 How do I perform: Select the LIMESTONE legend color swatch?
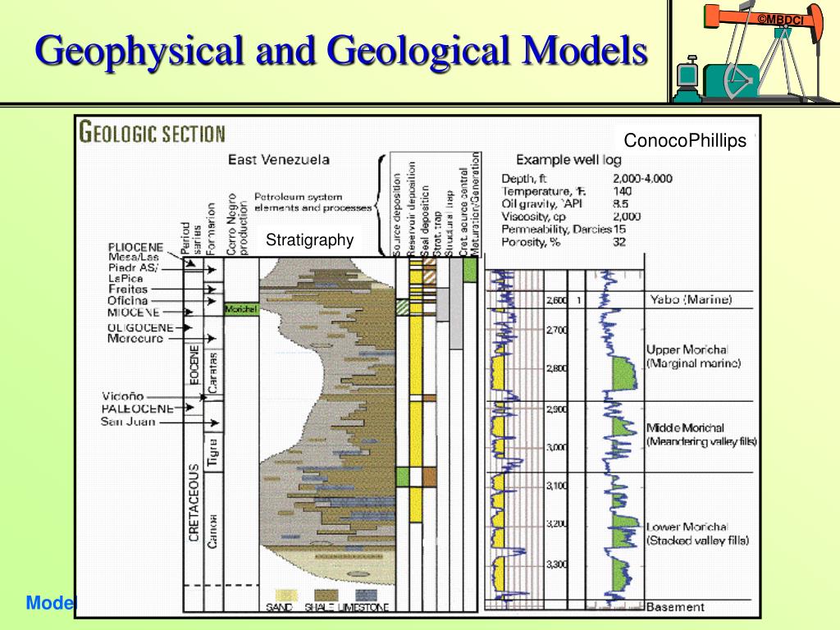[x=366, y=596]
